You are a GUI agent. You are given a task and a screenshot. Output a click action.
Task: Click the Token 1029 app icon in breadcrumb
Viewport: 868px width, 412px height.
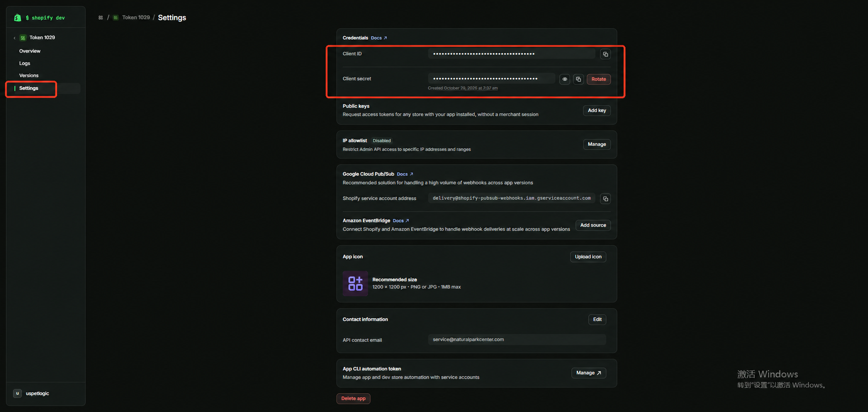(115, 18)
